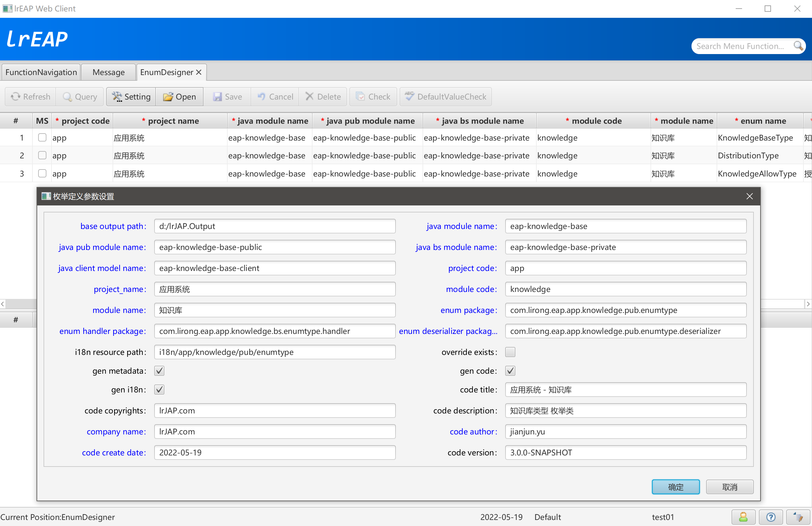Click the module name field in dialog
This screenshot has width=812, height=526.
[275, 310]
